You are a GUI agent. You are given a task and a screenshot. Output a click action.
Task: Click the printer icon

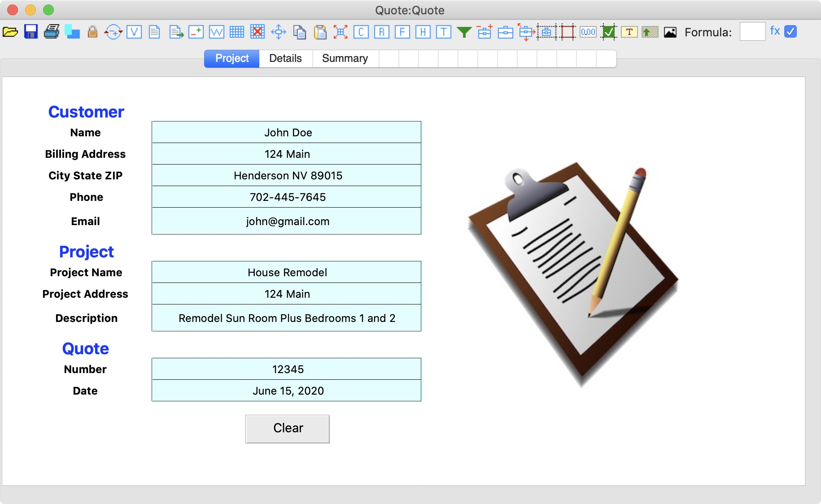click(52, 32)
